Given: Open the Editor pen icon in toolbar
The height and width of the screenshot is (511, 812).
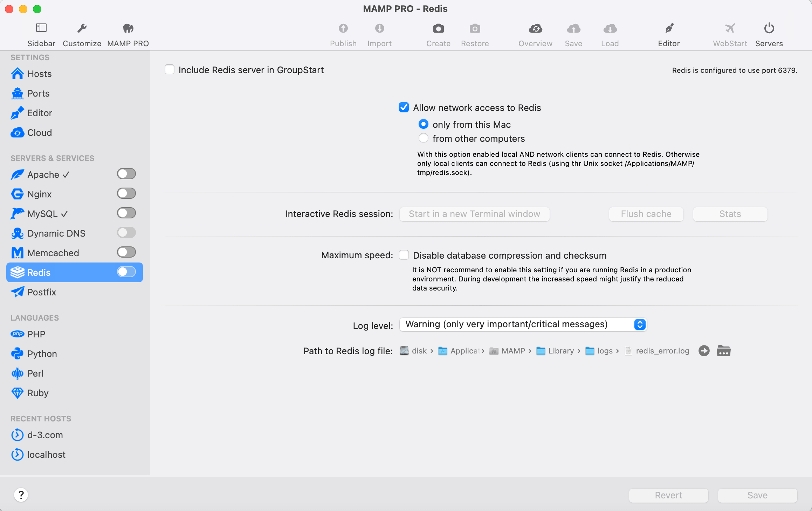Looking at the screenshot, I should tap(669, 28).
